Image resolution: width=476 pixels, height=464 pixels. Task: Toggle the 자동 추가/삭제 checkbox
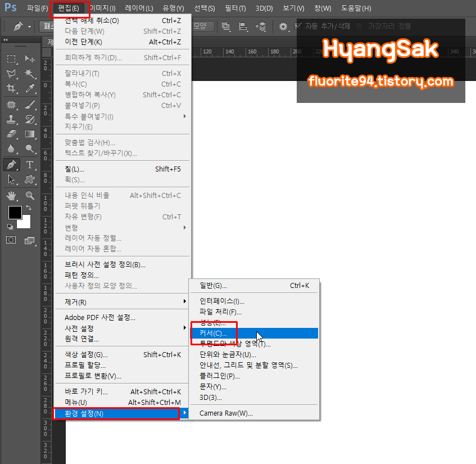[298, 26]
